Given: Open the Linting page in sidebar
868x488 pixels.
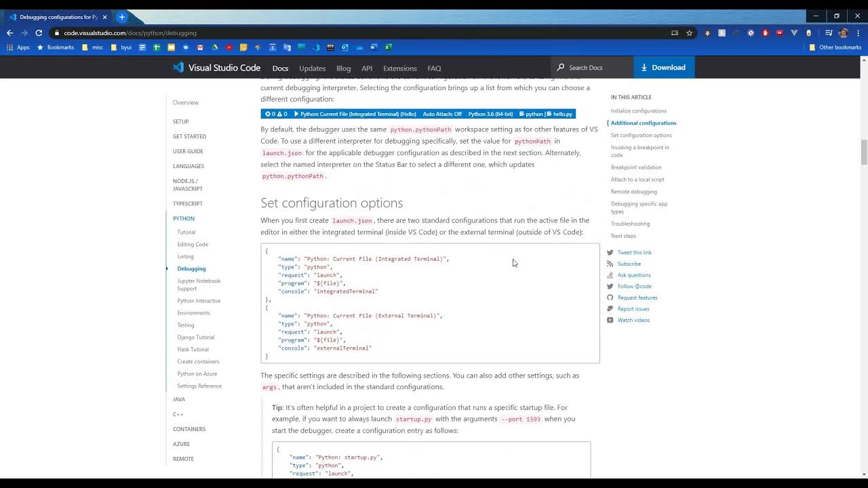Looking at the screenshot, I should (185, 257).
